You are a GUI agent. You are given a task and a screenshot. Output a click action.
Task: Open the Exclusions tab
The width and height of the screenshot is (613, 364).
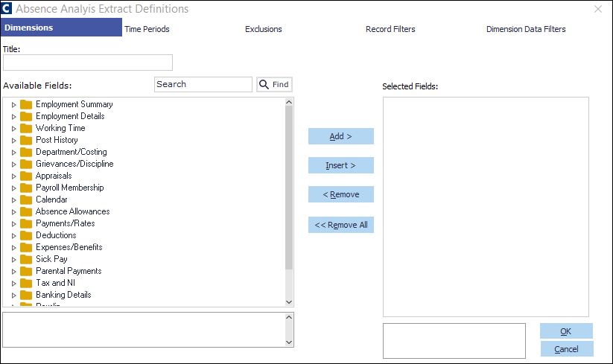click(x=264, y=29)
